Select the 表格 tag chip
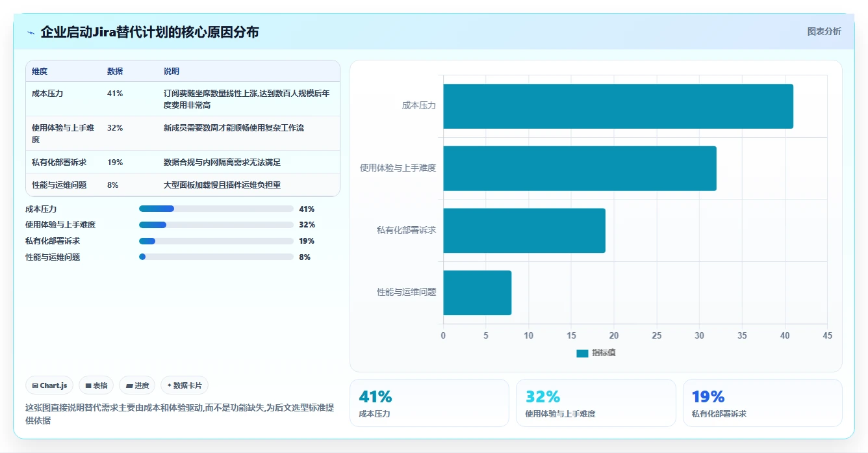The width and height of the screenshot is (868, 453). (x=96, y=385)
